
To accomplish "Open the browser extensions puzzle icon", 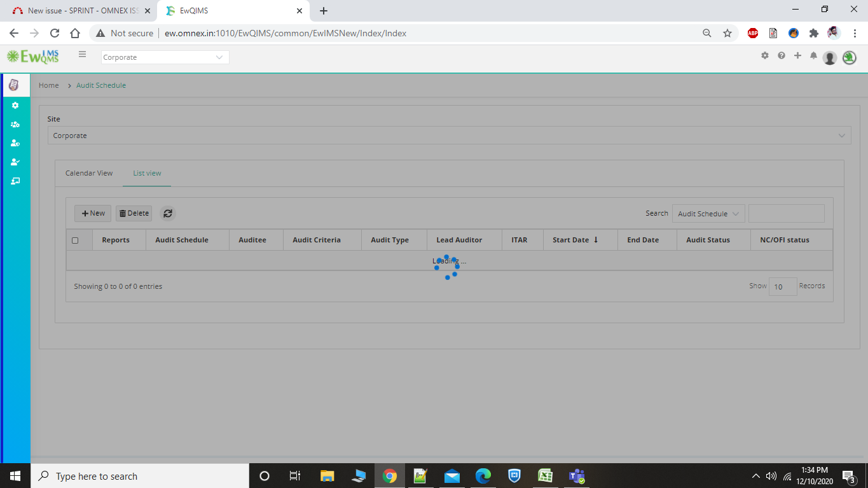I will (x=813, y=33).
